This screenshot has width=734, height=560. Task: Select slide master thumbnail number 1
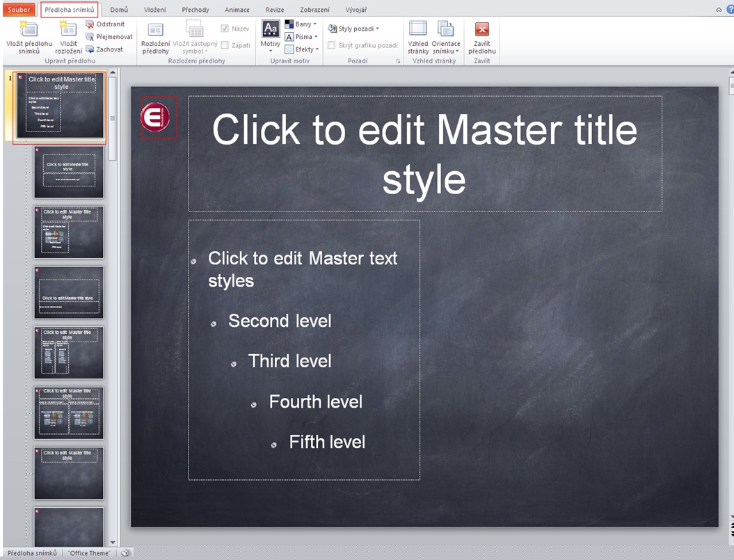point(60,105)
